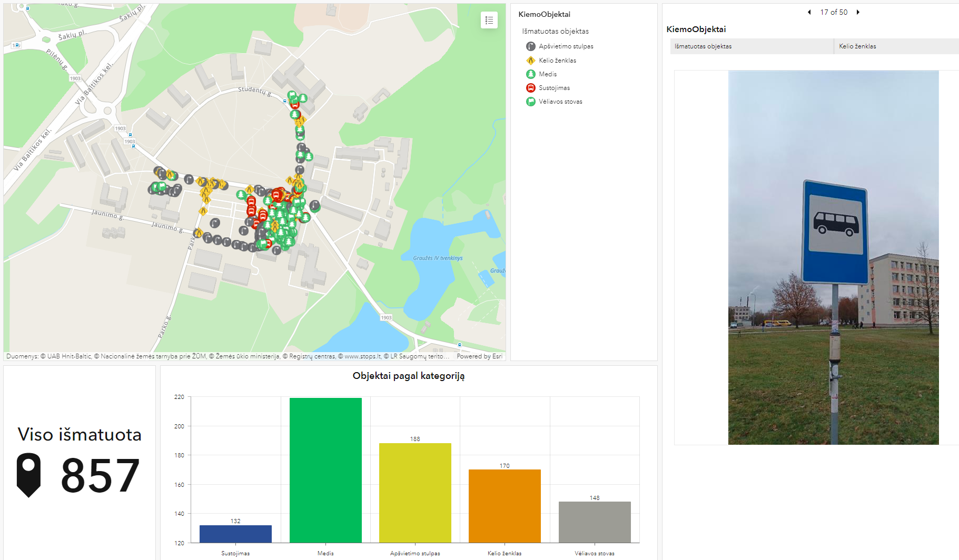
Task: Choose the orange Kelio ženklas bar
Action: [x=505, y=505]
